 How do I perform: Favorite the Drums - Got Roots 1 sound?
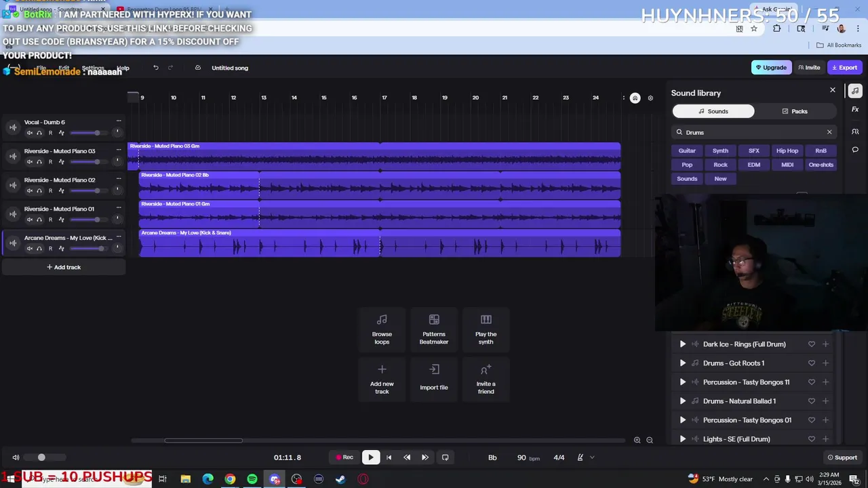(x=811, y=363)
